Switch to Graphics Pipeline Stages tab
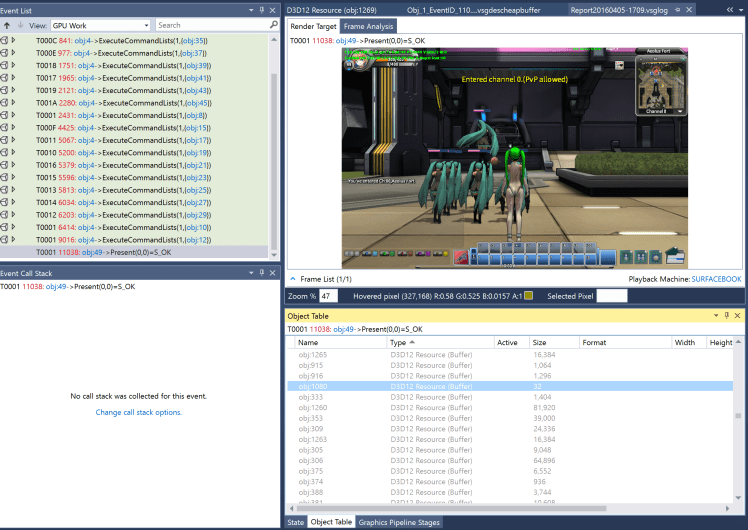 (398, 522)
